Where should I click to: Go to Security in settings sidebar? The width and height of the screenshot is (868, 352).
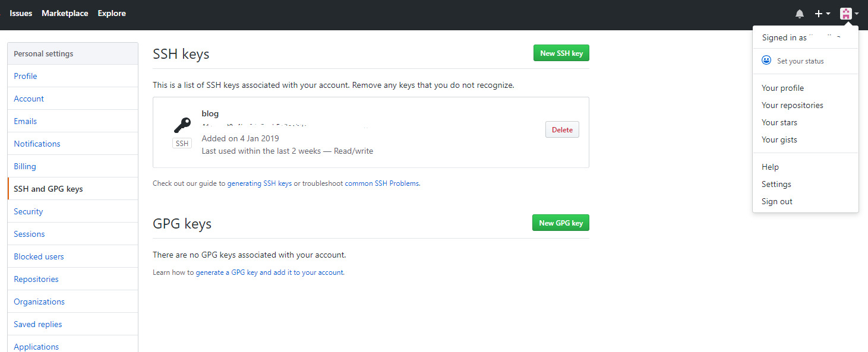pyautogui.click(x=29, y=211)
